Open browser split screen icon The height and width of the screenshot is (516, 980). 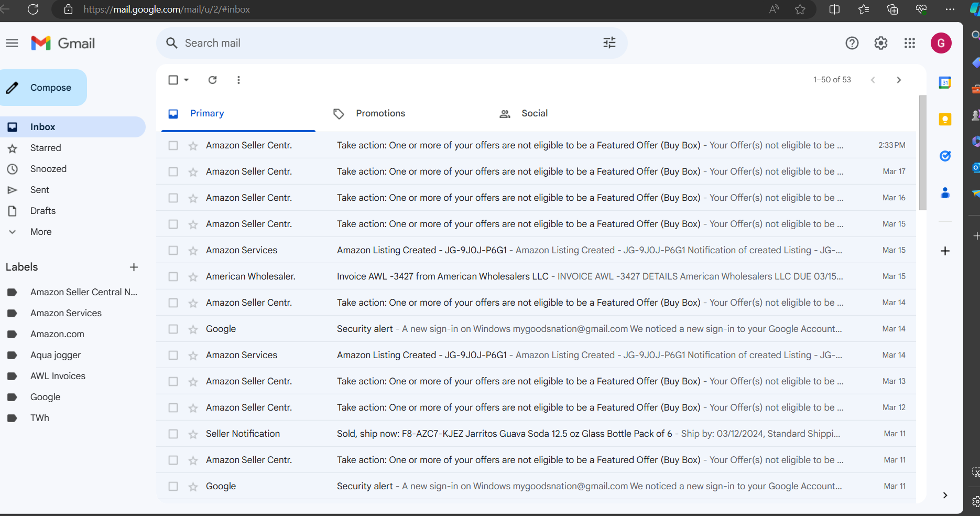coord(834,9)
